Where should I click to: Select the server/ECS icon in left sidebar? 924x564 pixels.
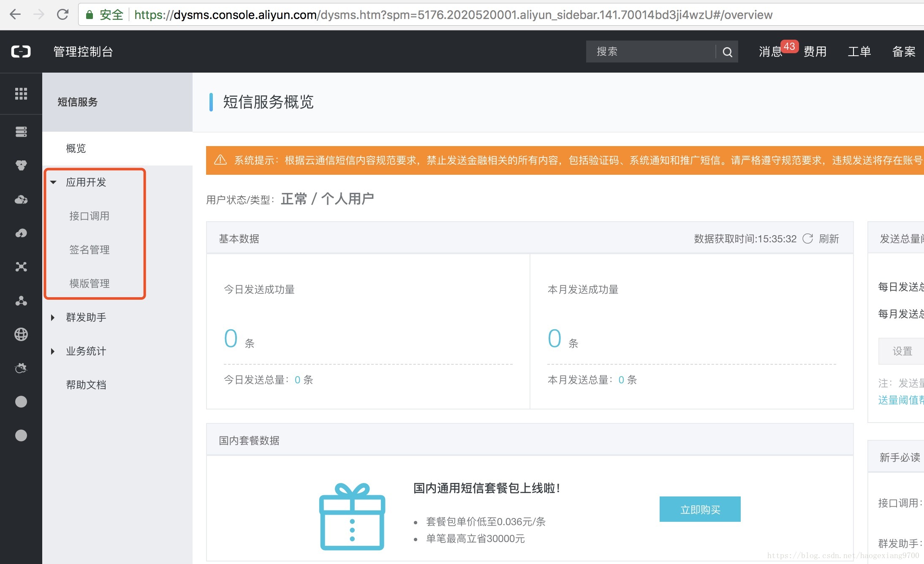click(x=21, y=132)
